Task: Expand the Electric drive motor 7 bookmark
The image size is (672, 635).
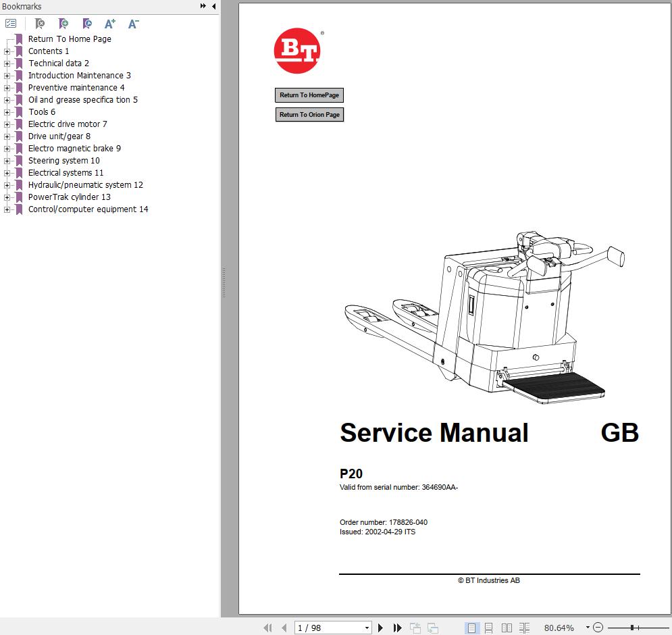Action: click(x=7, y=124)
